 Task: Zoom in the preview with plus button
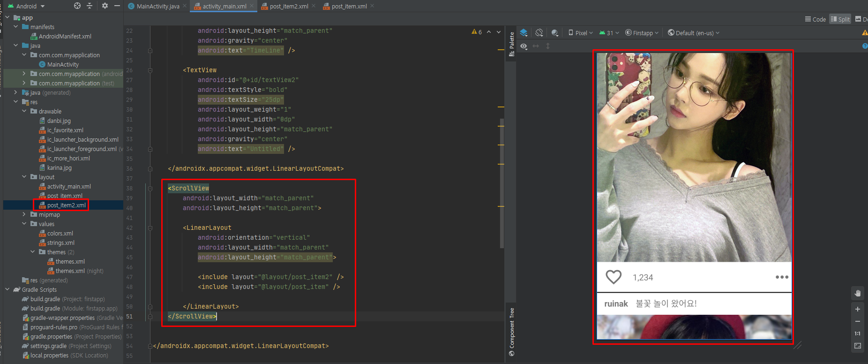[858, 309]
